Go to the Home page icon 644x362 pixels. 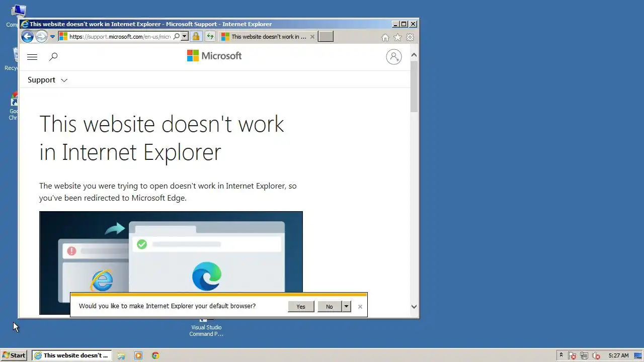coord(385,37)
